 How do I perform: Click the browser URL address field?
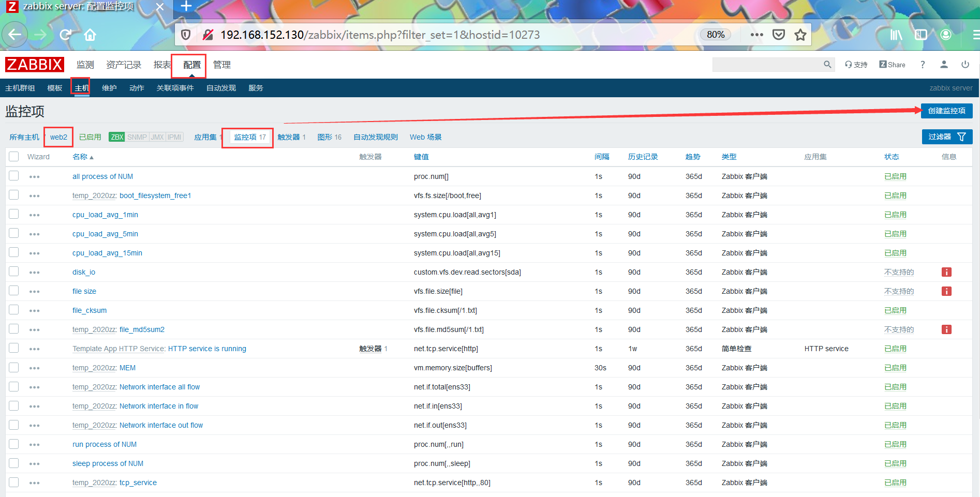(455, 35)
